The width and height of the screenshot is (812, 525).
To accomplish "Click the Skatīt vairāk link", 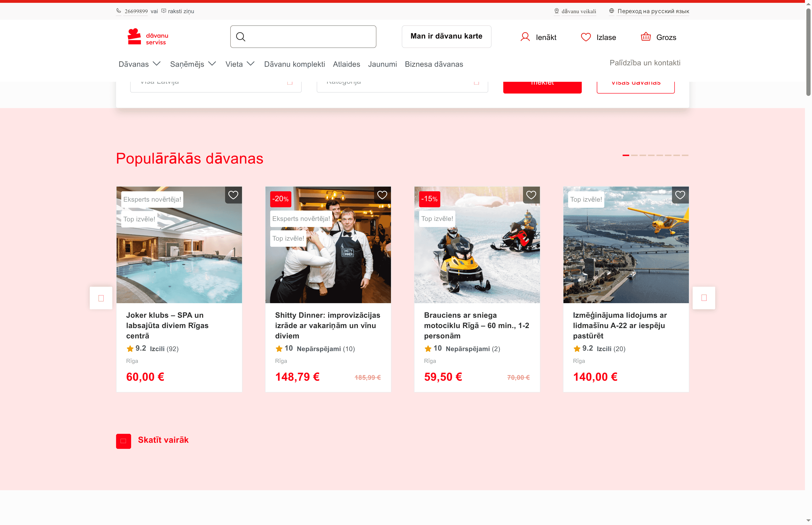I will tap(163, 440).
